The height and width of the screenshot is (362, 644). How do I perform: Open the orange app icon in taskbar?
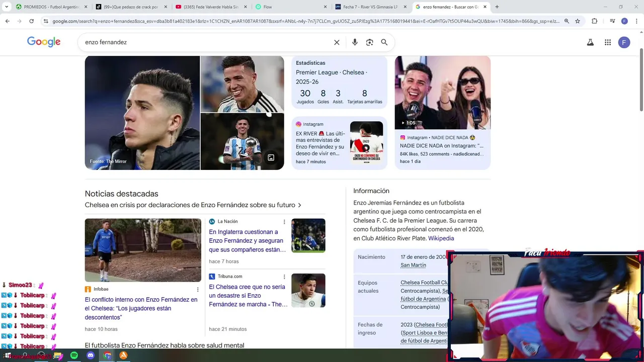click(123, 355)
